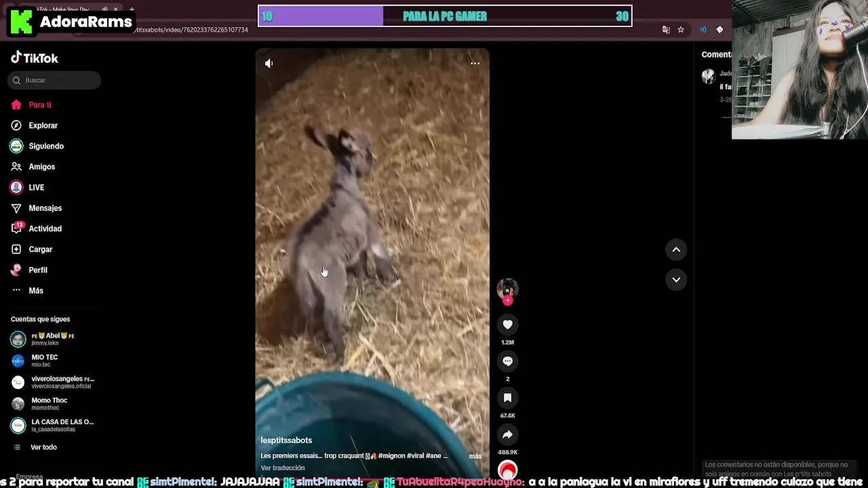
Task: Open the lesptitssabots author name
Action: click(286, 441)
